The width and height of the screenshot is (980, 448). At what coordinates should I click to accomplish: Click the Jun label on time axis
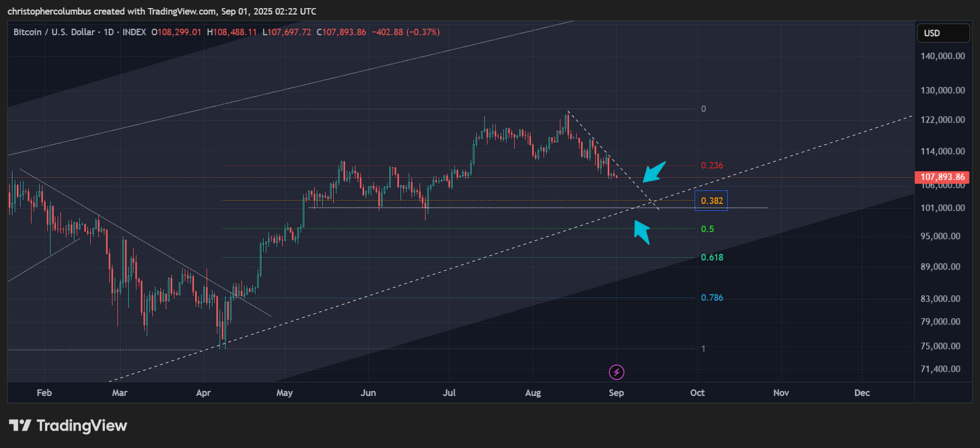click(x=368, y=393)
